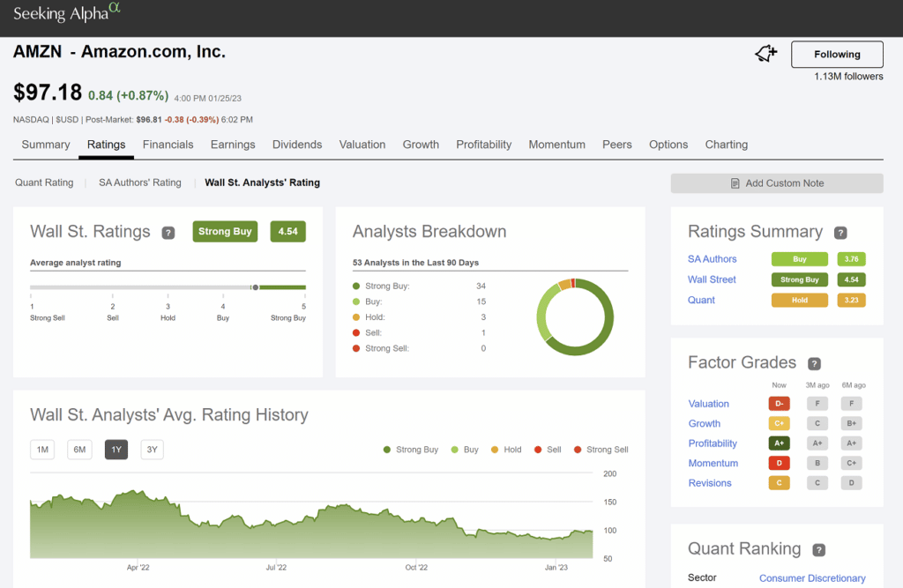Open the SA Authors rating link

(712, 259)
